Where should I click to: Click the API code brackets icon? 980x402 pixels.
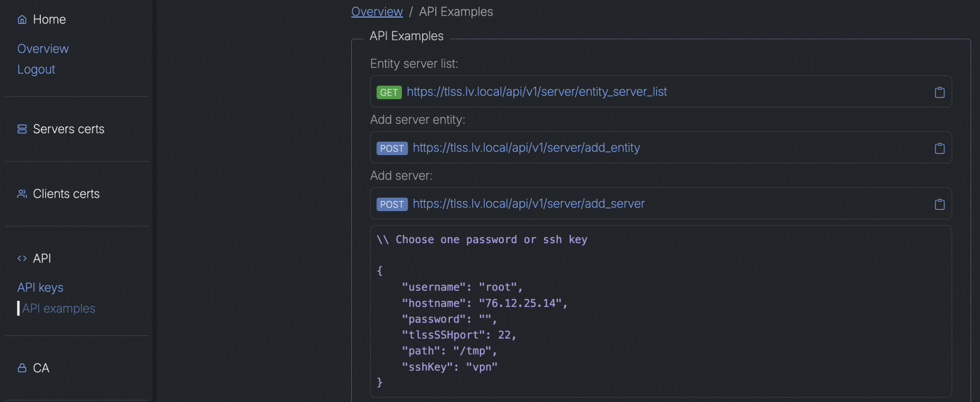tap(22, 258)
